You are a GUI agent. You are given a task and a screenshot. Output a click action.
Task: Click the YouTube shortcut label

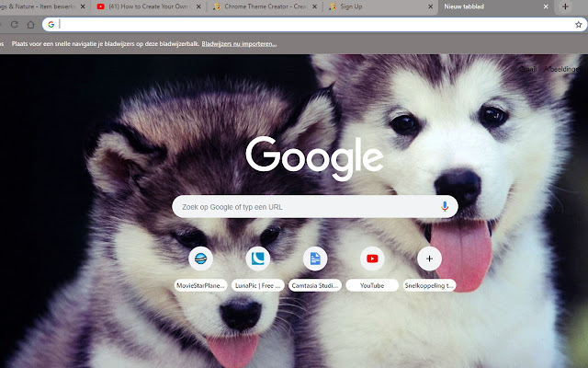click(372, 285)
